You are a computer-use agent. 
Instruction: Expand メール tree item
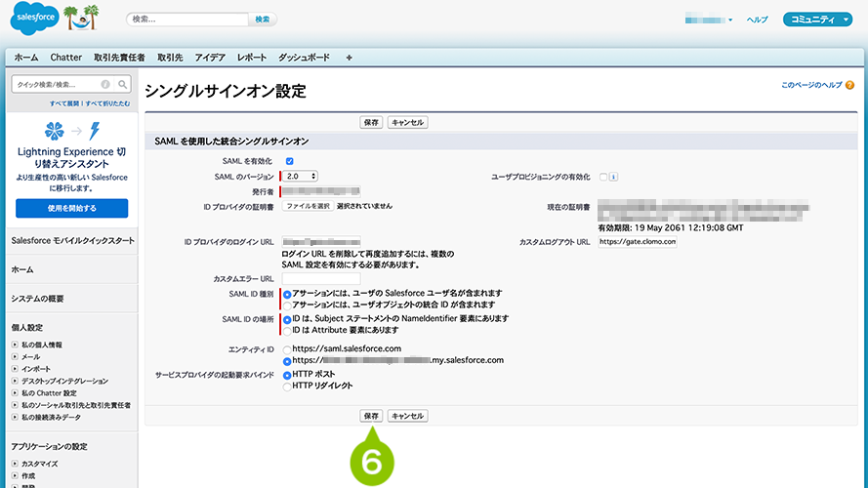[x=15, y=357]
